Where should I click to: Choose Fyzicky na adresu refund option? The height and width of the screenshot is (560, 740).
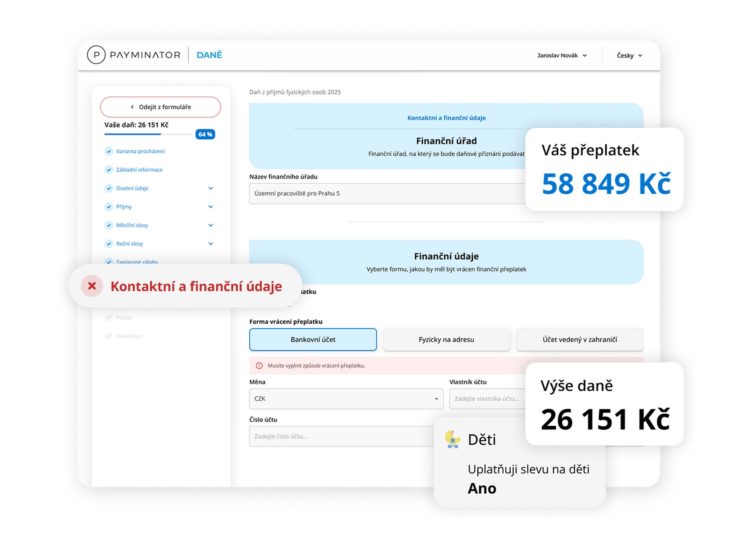(446, 339)
